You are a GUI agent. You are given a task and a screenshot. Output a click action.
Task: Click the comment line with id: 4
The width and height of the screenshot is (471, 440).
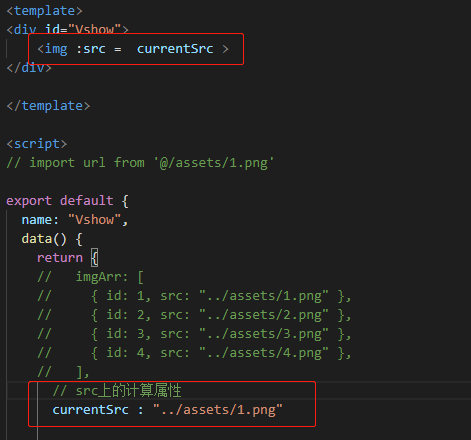[194, 353]
